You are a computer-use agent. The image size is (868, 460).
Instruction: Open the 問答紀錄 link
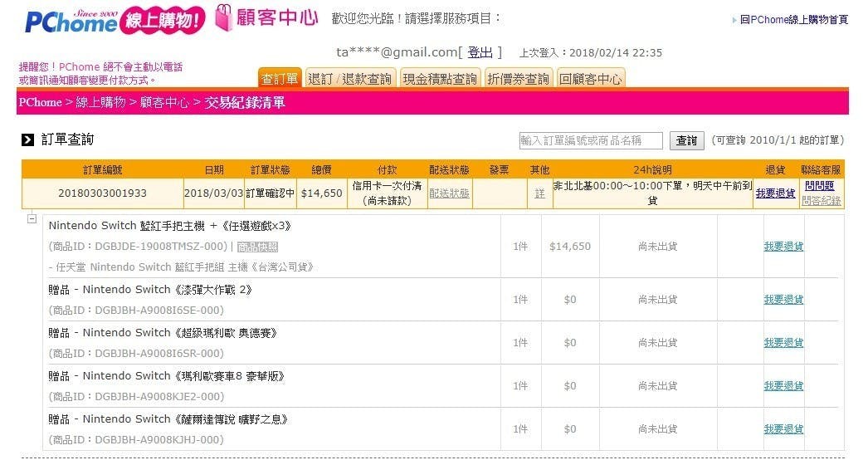(821, 201)
